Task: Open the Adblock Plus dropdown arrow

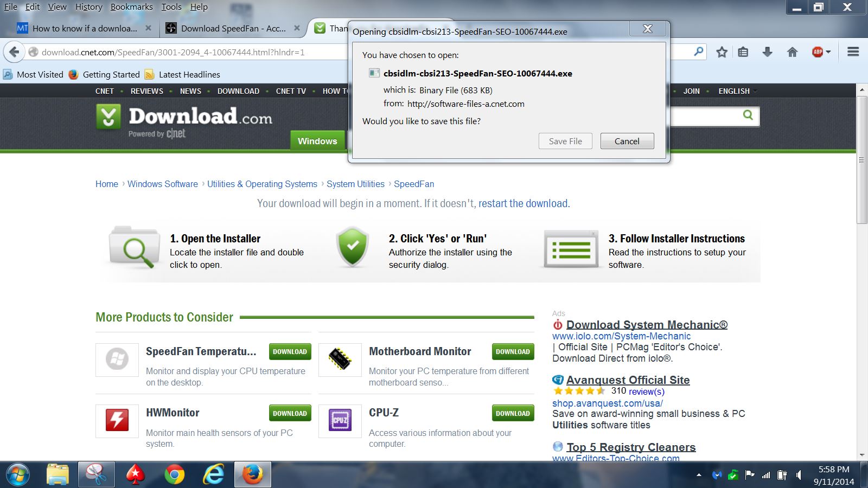Action: coord(828,52)
